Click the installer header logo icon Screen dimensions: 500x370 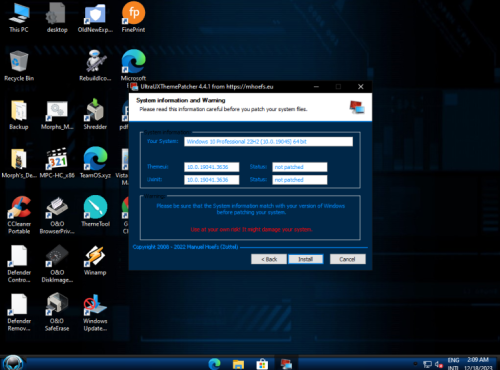click(x=357, y=107)
